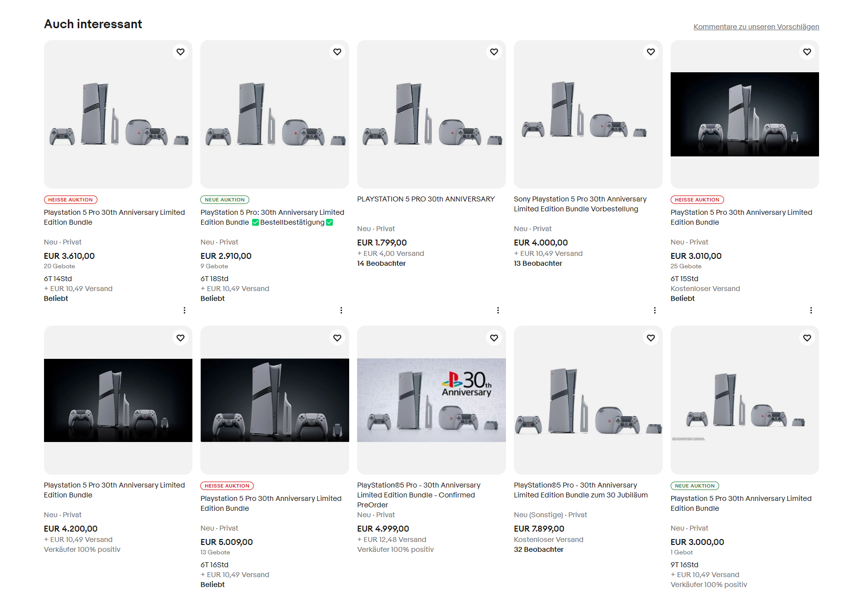
Task: Open zum 30 Jubiläum listing title
Action: 581,490
